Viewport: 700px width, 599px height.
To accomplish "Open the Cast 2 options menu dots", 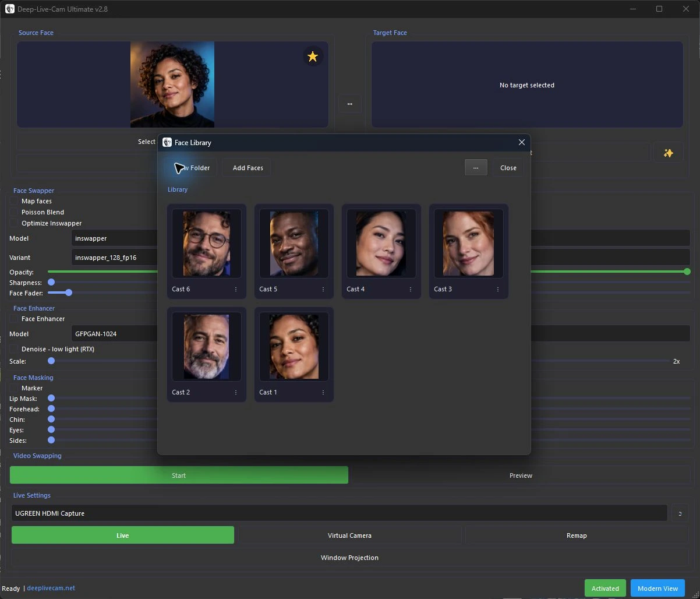I will point(236,392).
